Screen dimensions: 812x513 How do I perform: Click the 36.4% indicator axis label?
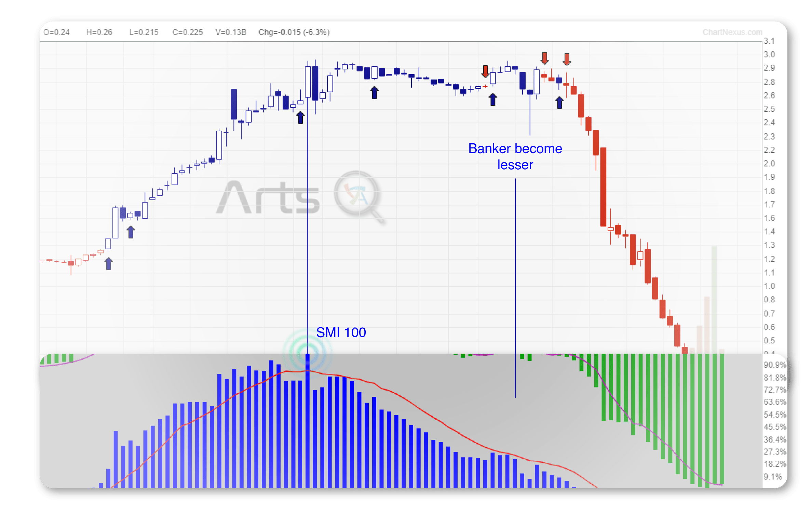tap(775, 439)
